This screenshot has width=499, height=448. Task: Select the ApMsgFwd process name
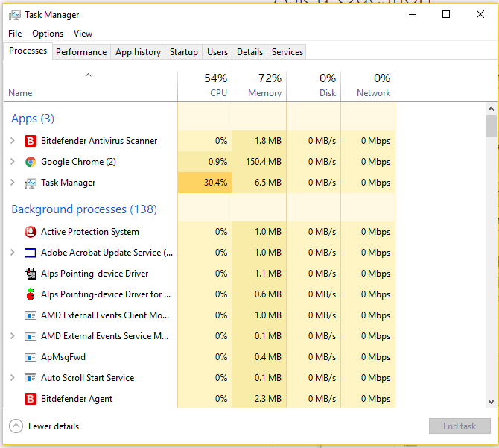coord(63,357)
